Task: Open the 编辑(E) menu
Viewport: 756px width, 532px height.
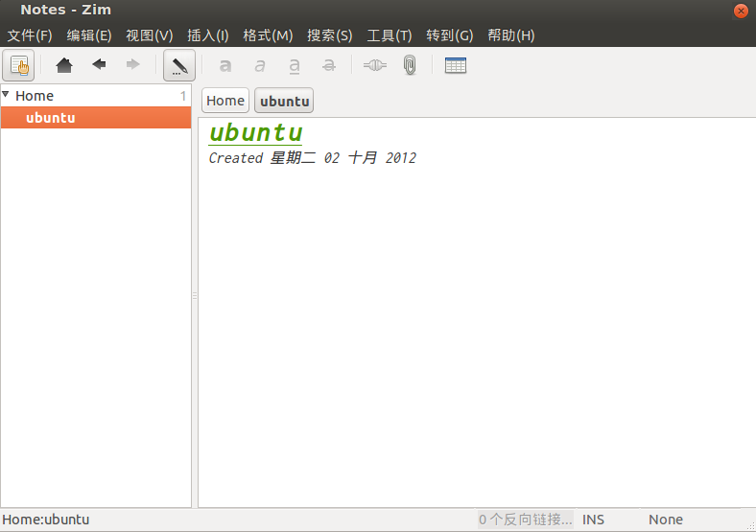Action: [89, 35]
